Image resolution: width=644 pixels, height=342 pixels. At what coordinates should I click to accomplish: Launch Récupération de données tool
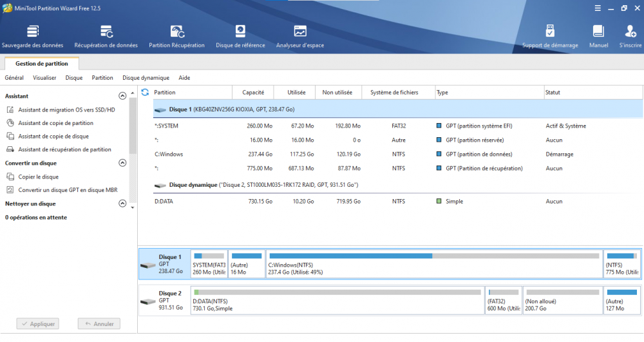point(106,36)
